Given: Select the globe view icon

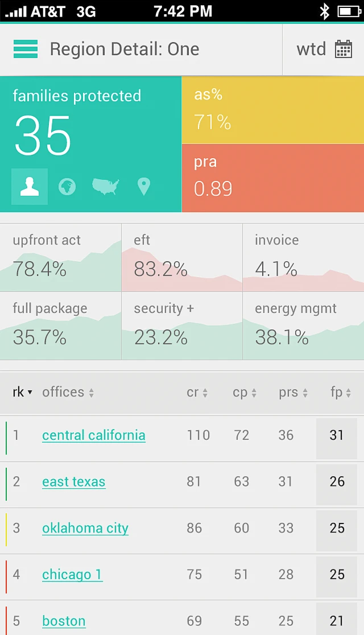Looking at the screenshot, I should [67, 187].
